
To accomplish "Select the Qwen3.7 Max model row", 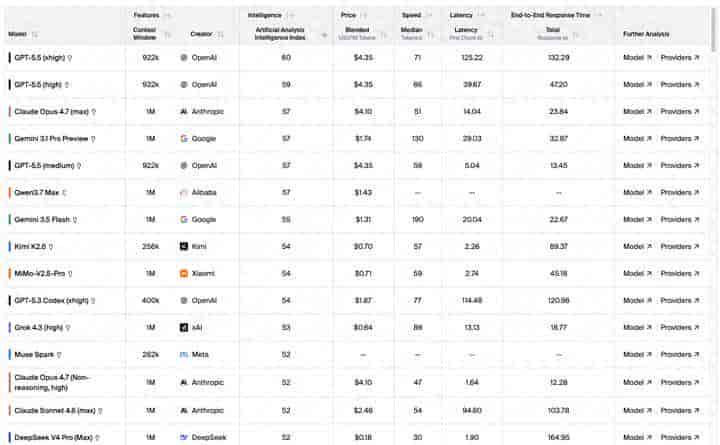I will 356,192.
